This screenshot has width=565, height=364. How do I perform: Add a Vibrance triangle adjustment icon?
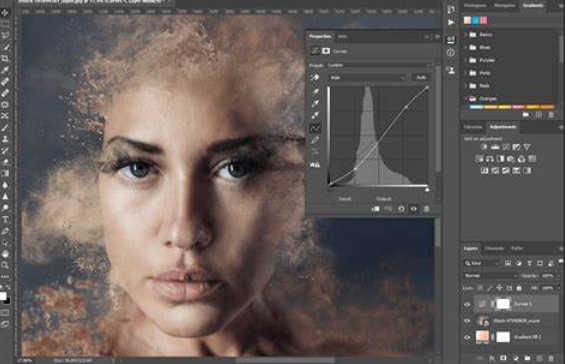coord(527,147)
